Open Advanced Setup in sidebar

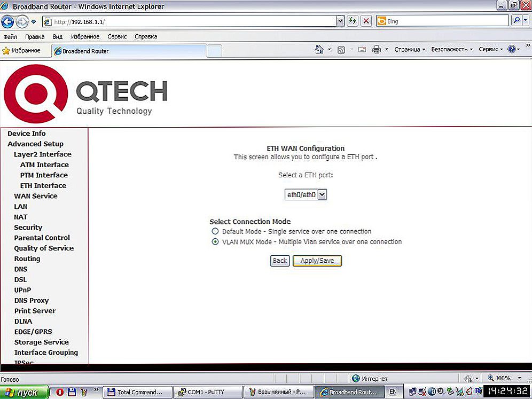click(x=35, y=144)
